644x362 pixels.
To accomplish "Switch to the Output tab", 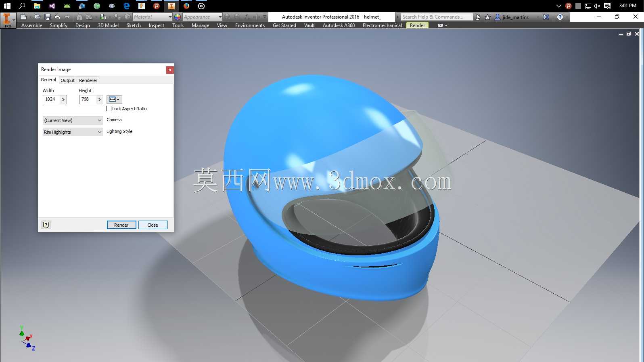I will [67, 80].
